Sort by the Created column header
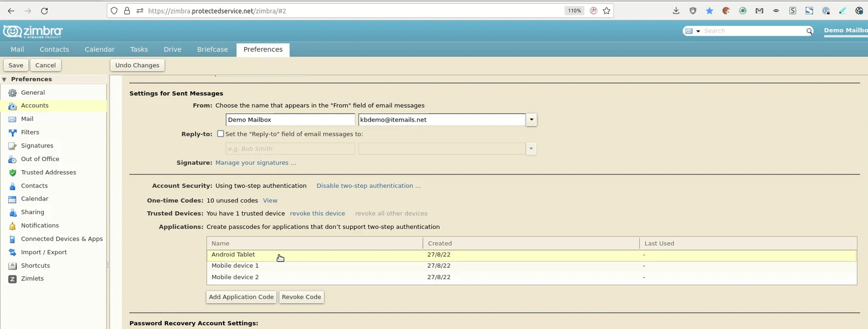The width and height of the screenshot is (868, 329). pos(531,243)
